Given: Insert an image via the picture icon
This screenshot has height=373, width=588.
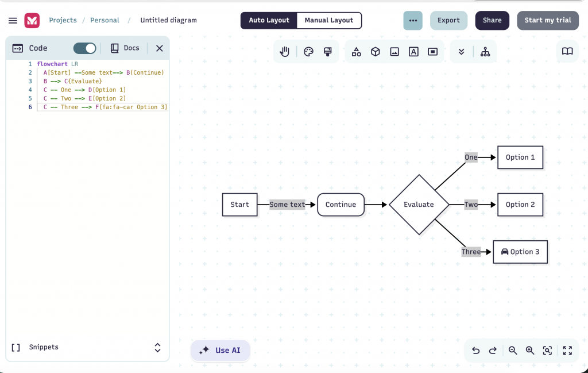Looking at the screenshot, I should 394,52.
